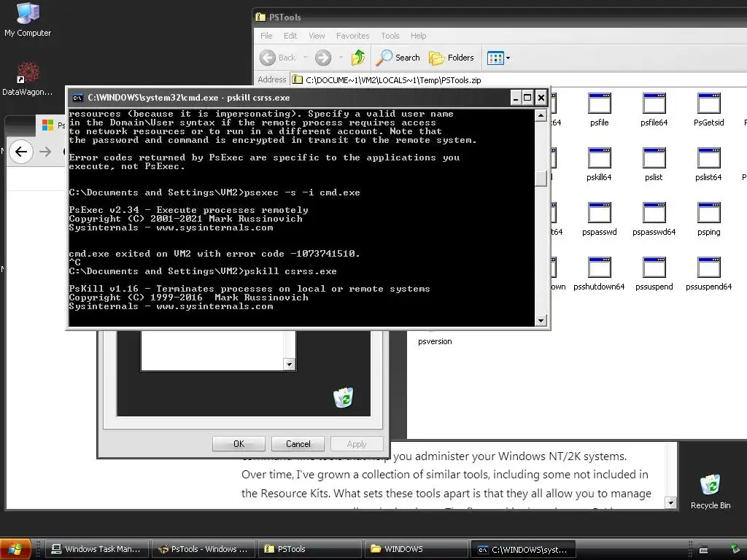Select the psping icon

coord(709,219)
